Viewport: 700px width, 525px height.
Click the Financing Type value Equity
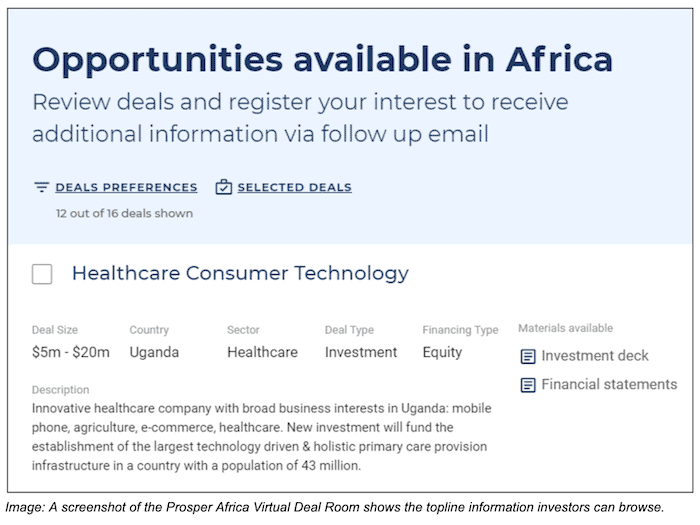click(x=442, y=352)
